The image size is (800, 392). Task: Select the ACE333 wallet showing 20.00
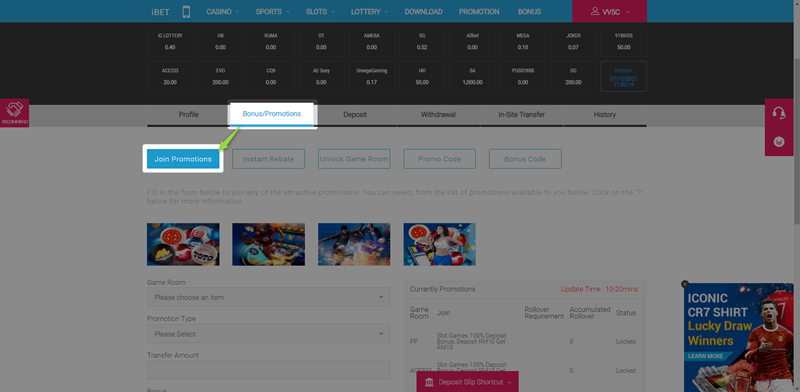click(x=170, y=77)
